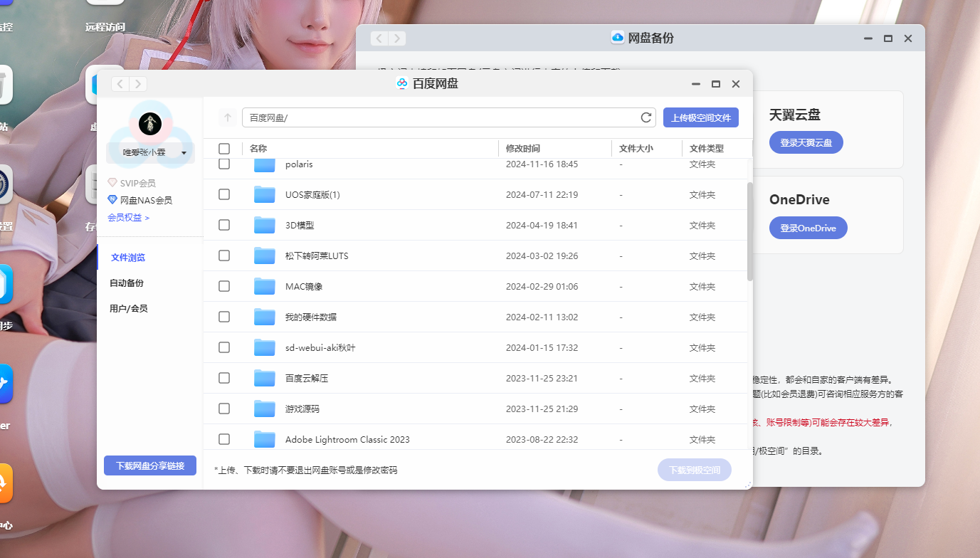Click the Adobe Lightroom Classic 2023 folder icon
980x558 pixels.
coord(265,439)
